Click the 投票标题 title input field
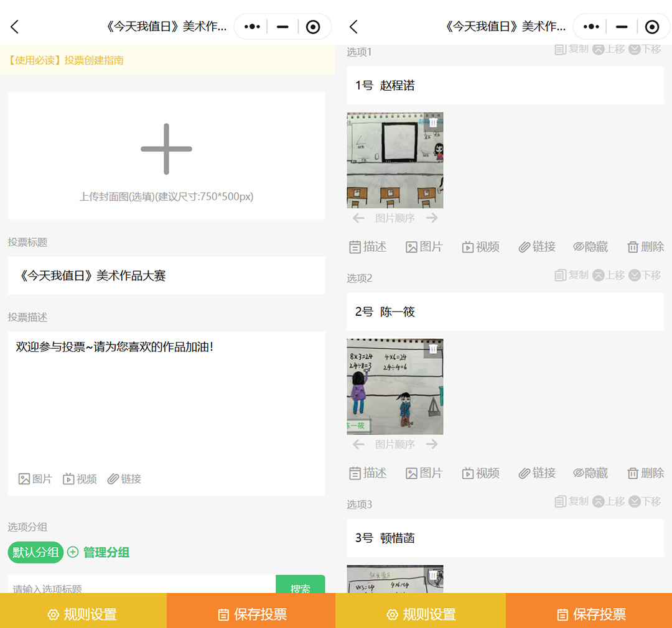 [x=166, y=275]
